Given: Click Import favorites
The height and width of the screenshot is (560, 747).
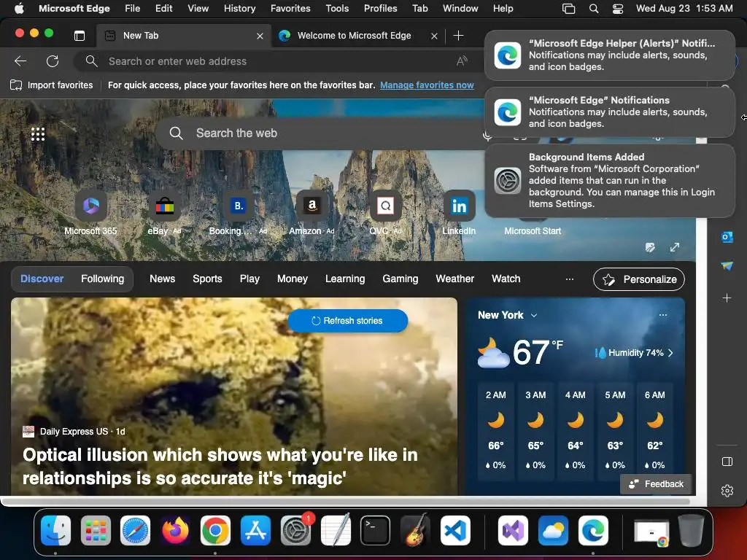Looking at the screenshot, I should click(52, 85).
